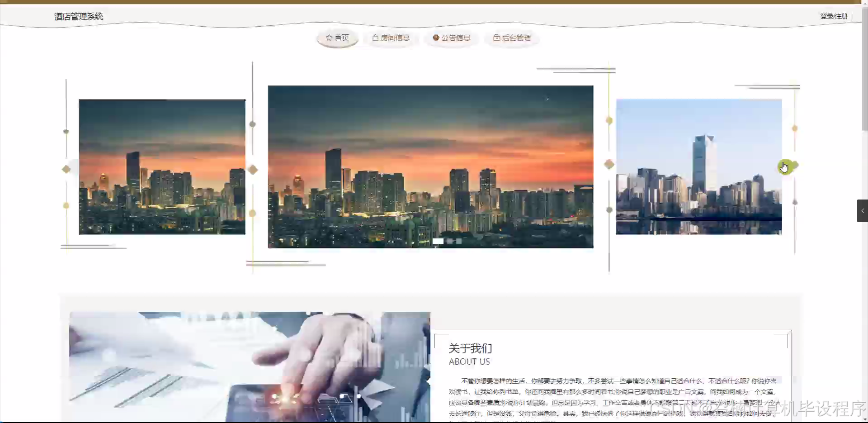Click the diamond marker left of sunset slide

(253, 170)
